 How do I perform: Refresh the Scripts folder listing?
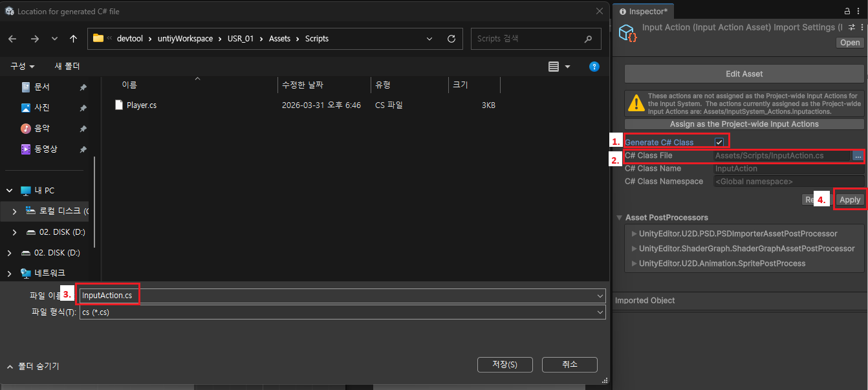tap(451, 39)
